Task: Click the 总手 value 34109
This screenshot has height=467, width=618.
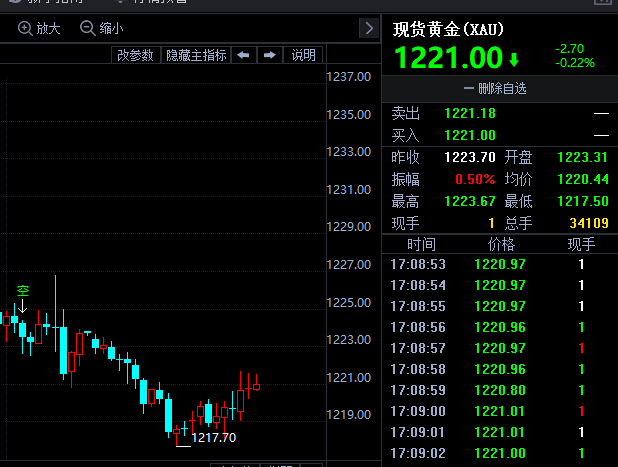Action: tap(589, 223)
